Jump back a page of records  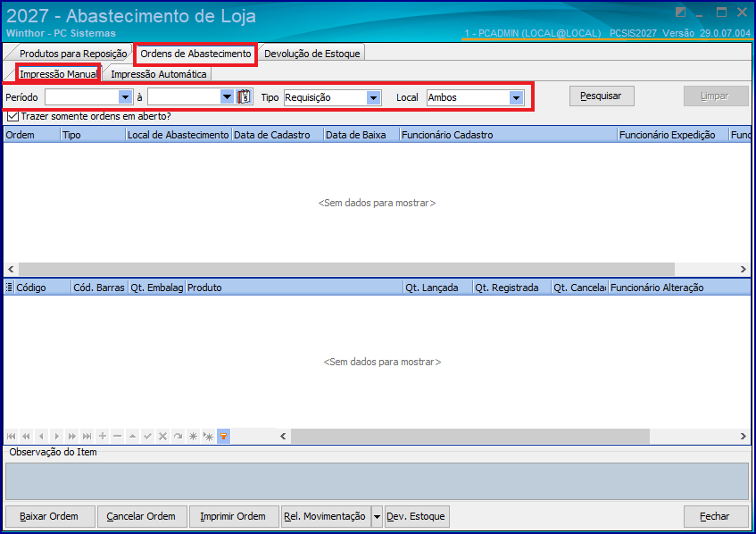click(x=26, y=436)
